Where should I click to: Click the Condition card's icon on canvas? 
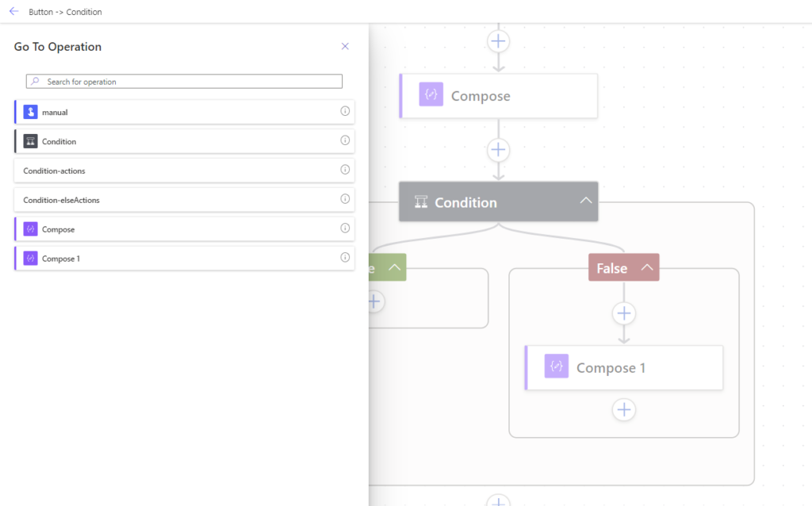pos(421,202)
